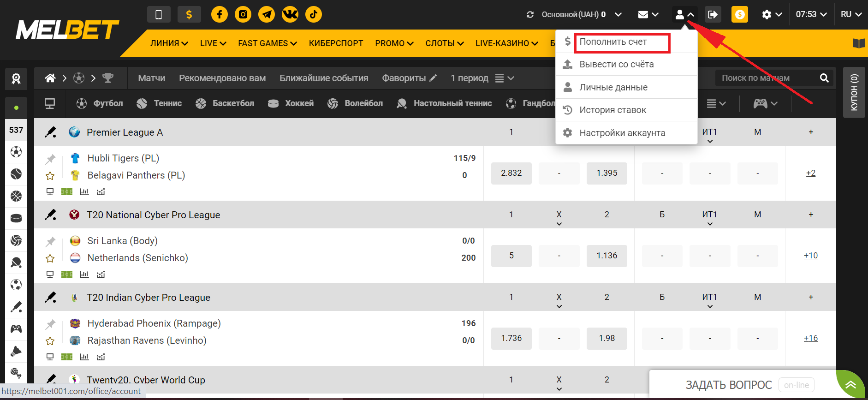Pin the Hyderabad Phoenix match
This screenshot has height=400, width=868.
50,324
